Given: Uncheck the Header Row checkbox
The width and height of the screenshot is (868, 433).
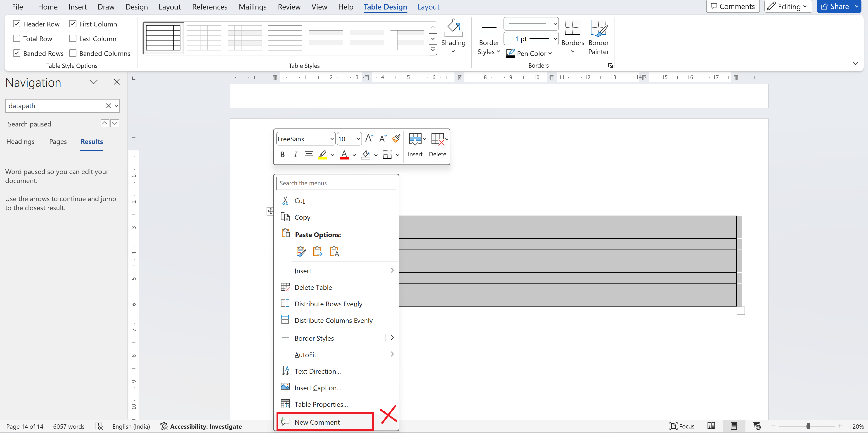Looking at the screenshot, I should [17, 24].
